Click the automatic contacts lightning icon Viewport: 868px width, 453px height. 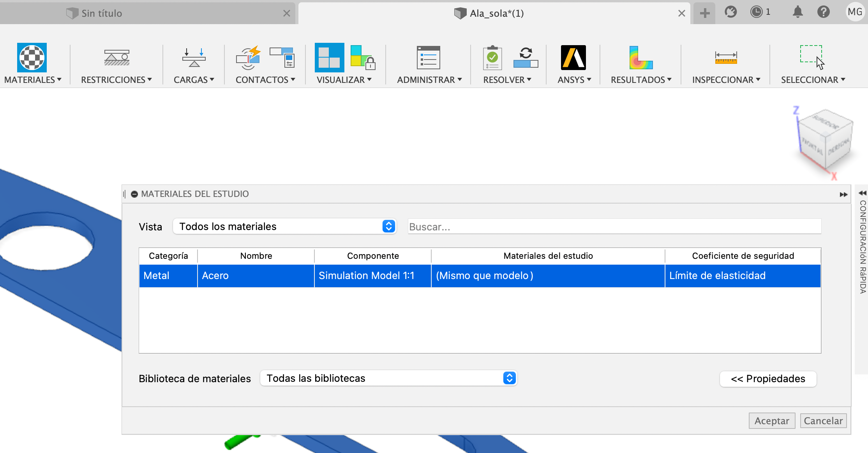[x=248, y=58]
